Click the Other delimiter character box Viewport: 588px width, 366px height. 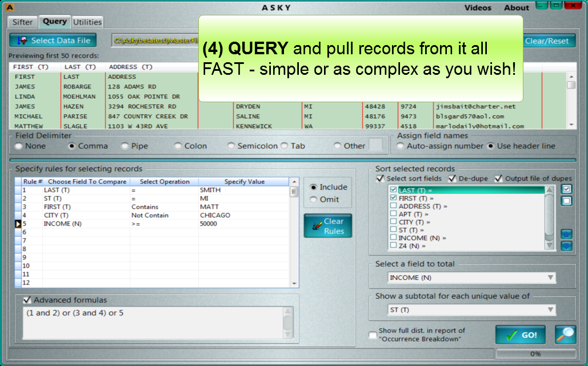point(376,145)
